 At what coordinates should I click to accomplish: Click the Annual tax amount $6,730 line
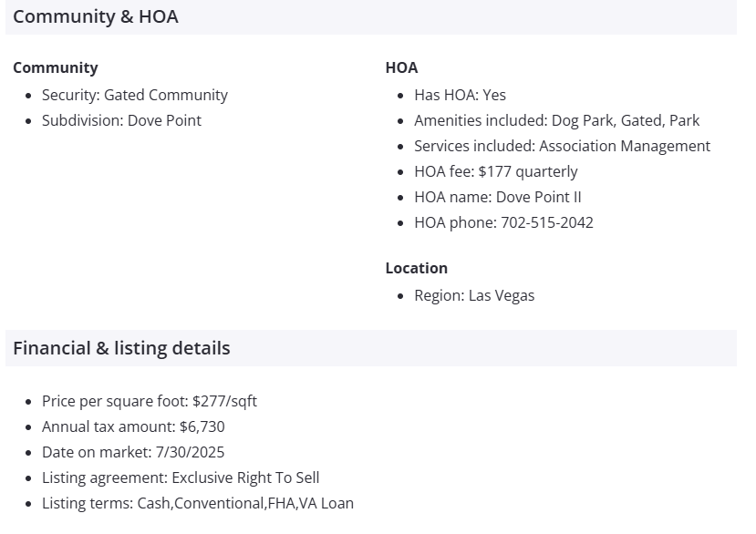(133, 426)
